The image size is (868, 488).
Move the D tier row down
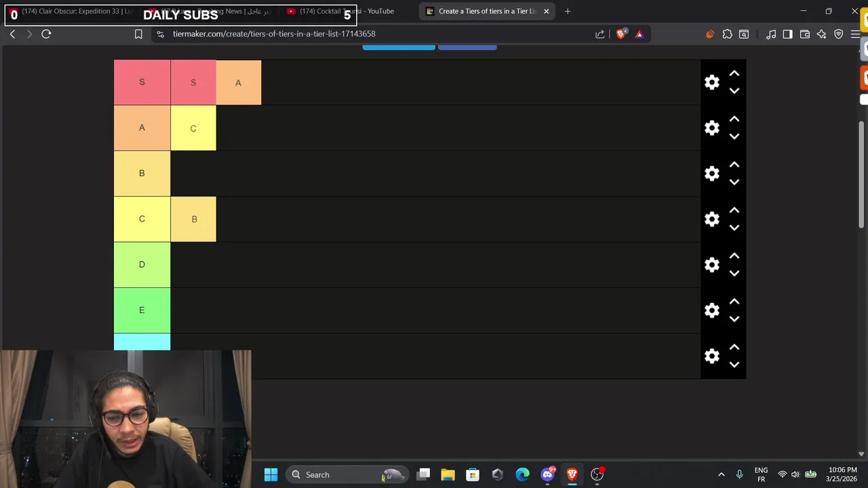734,273
